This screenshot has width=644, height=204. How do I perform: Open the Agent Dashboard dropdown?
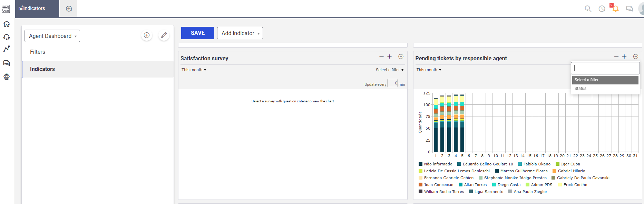pos(52,36)
